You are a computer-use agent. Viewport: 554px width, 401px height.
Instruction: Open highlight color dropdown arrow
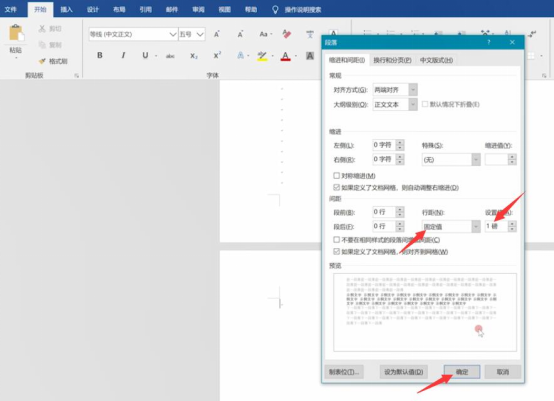(x=272, y=56)
